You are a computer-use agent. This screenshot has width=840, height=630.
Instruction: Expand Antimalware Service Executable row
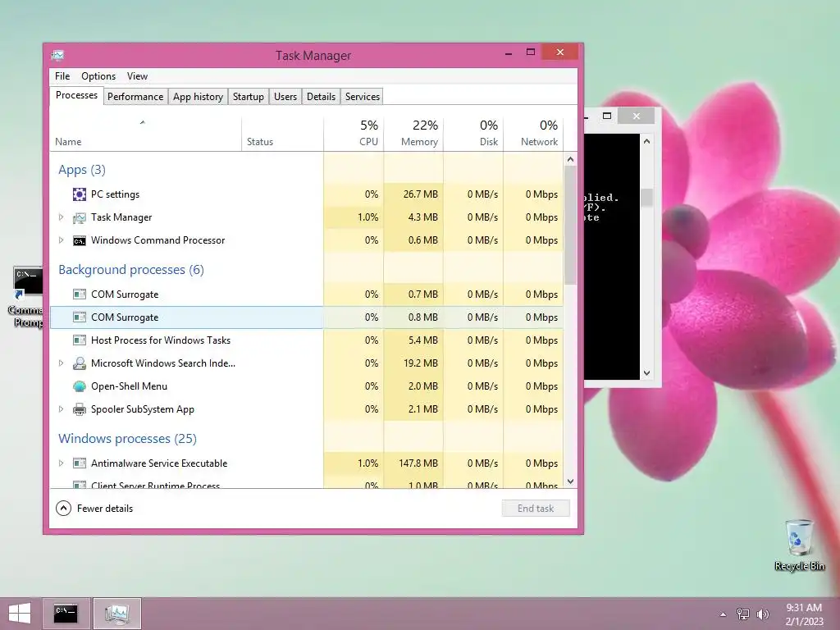(61, 463)
